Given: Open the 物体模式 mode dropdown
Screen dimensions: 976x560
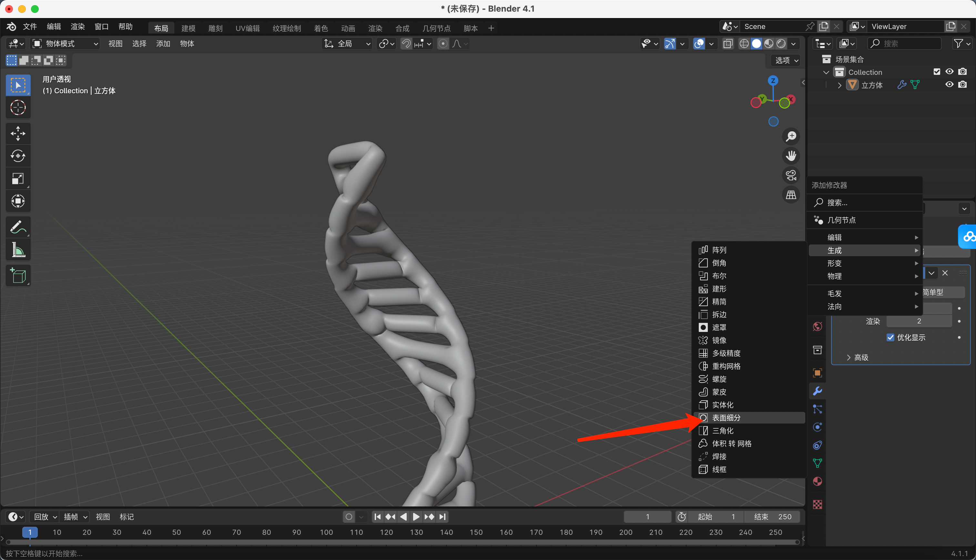Looking at the screenshot, I should 65,44.
